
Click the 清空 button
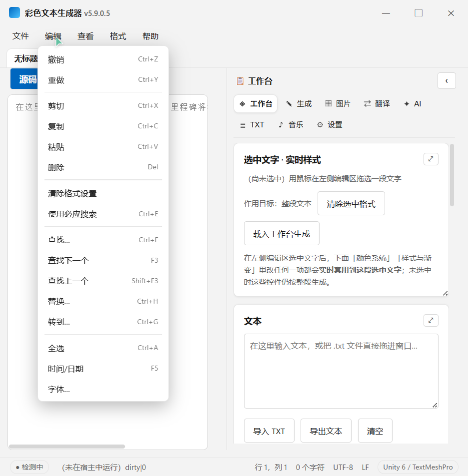coord(375,431)
